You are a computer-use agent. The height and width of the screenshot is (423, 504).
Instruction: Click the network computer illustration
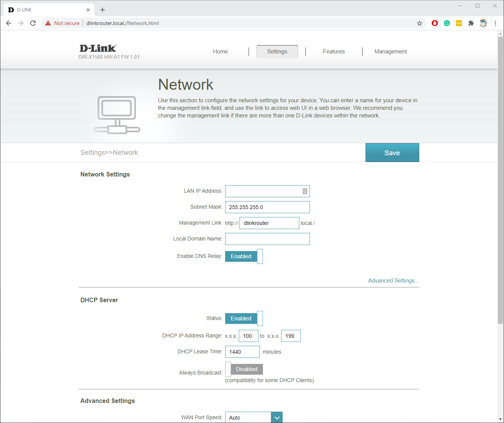[x=117, y=115]
